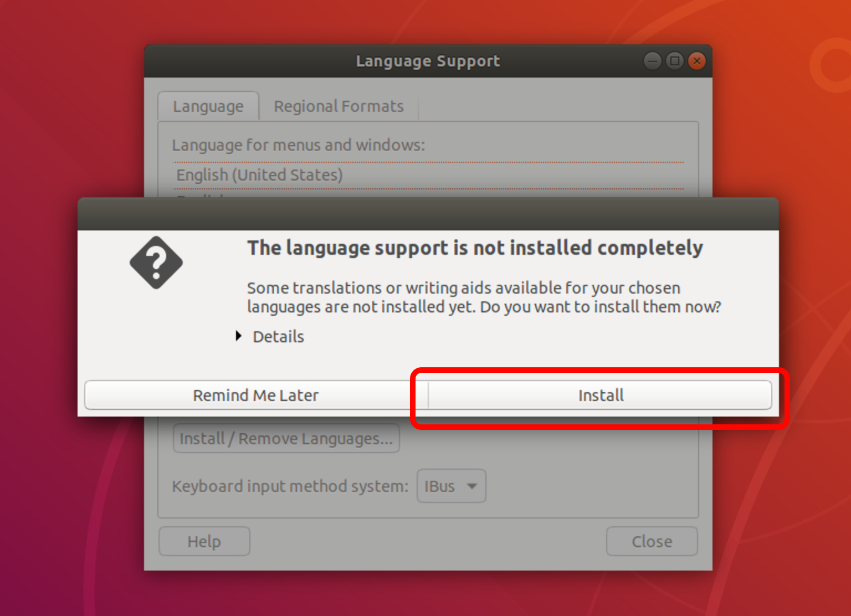
Task: Expand the Details disclosure triangle
Action: 239,336
